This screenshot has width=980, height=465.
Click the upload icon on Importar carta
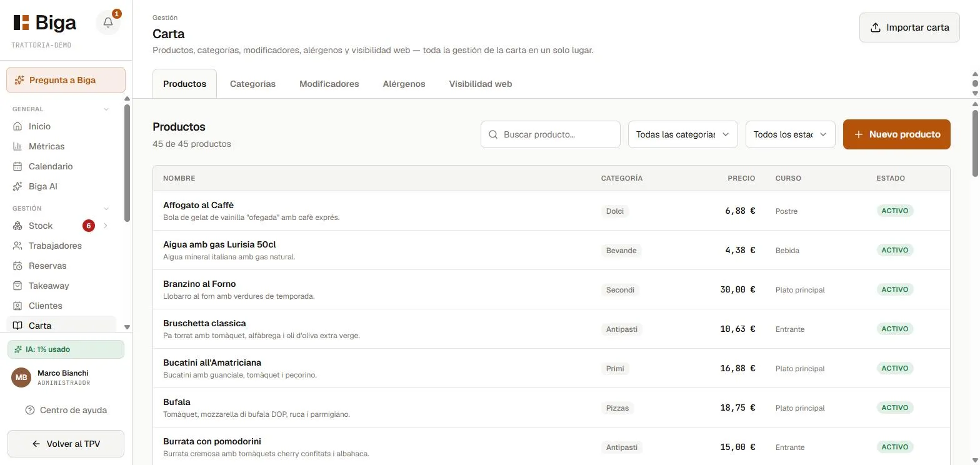(876, 27)
